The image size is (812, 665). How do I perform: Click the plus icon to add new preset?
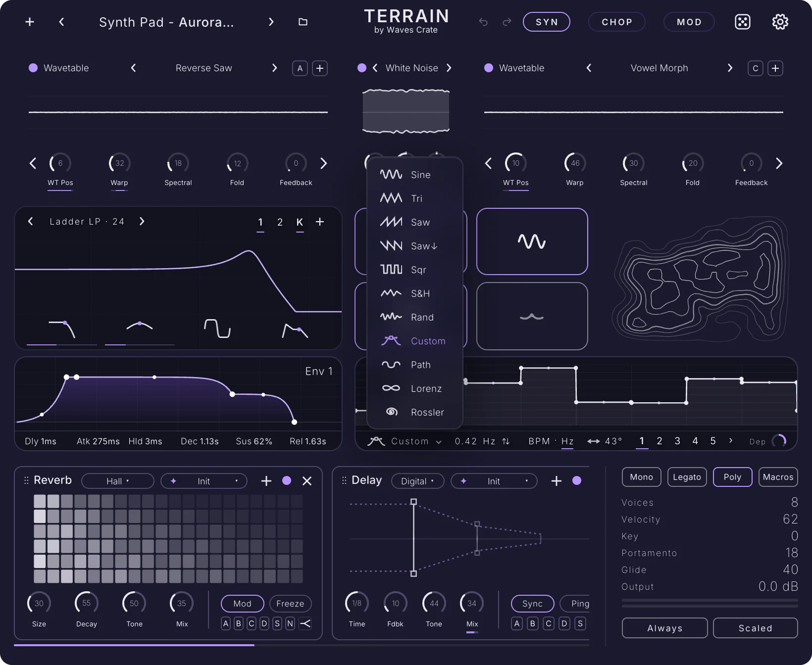pos(30,22)
